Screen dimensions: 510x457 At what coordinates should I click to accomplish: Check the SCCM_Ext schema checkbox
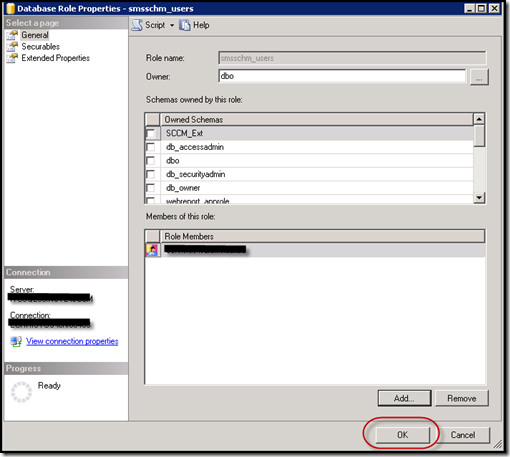[151, 133]
